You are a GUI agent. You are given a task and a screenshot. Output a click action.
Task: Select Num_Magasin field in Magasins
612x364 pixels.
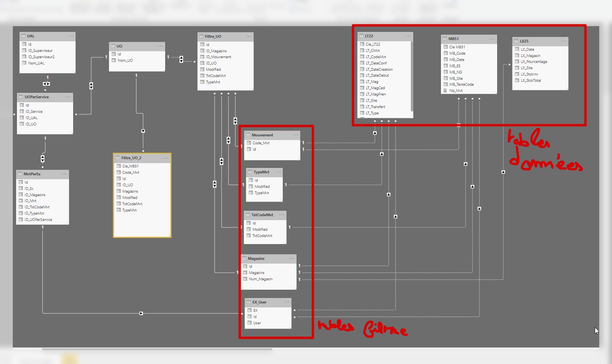(260, 279)
